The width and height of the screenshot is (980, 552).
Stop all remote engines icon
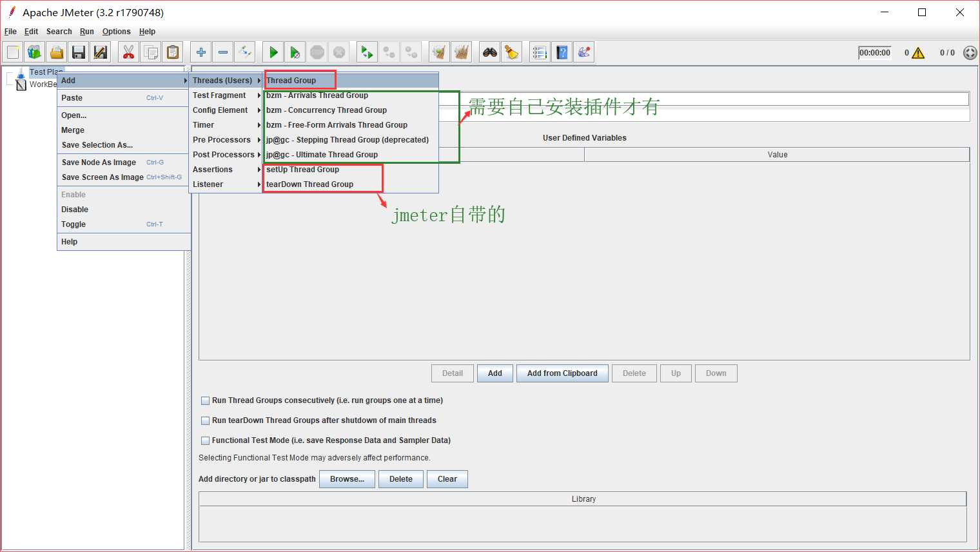[389, 52]
